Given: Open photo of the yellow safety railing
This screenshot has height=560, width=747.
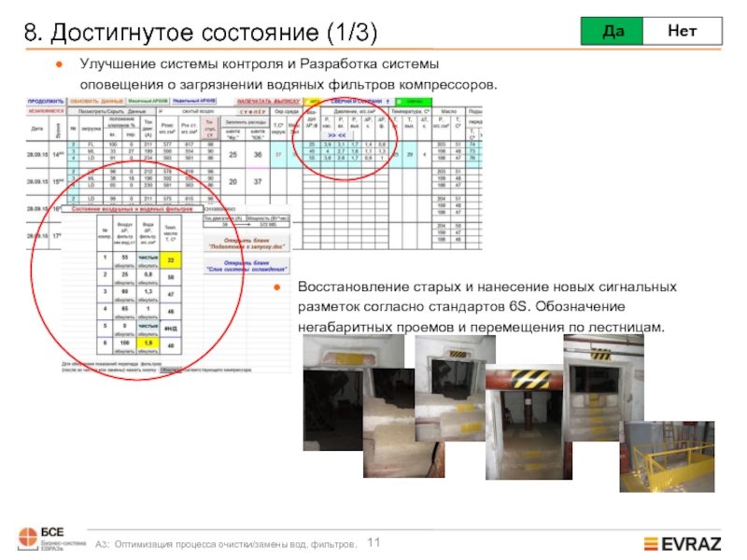Looking at the screenshot, I should 667,456.
